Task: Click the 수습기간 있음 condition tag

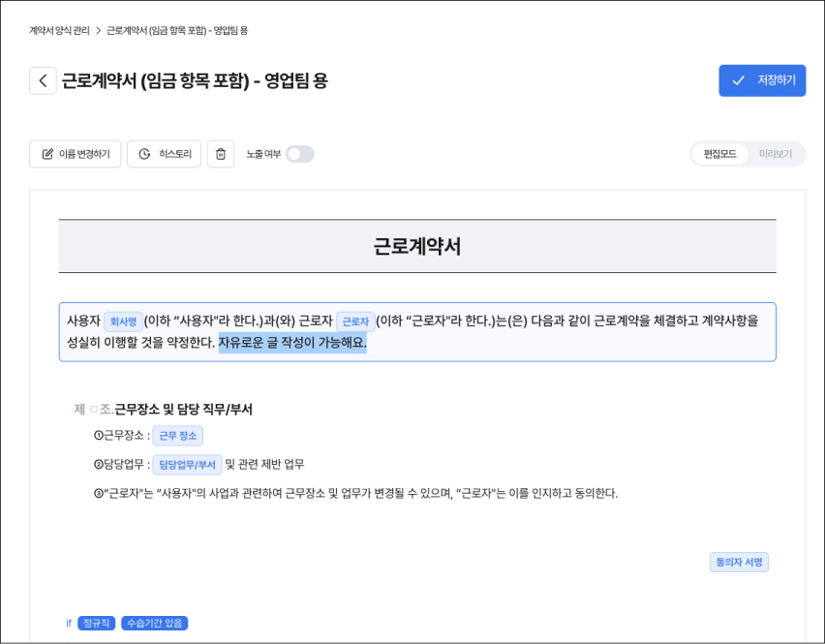Action: tap(154, 623)
